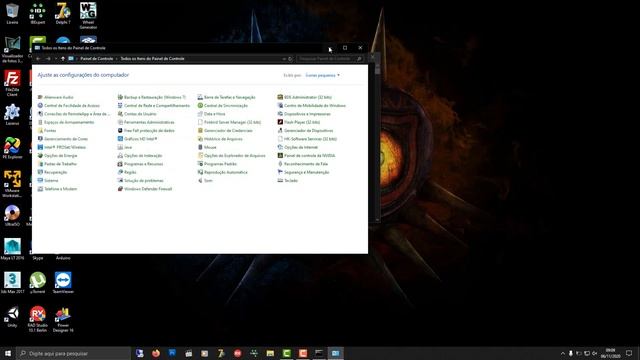Open Segurança e Manutenção
Image resolution: width=640 pixels, height=360 pixels.
pyautogui.click(x=303, y=172)
